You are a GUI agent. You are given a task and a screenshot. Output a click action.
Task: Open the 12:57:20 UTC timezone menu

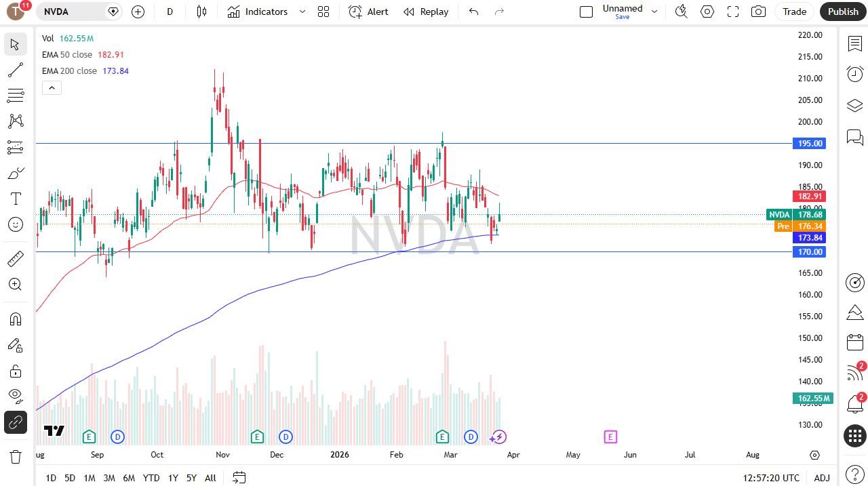tap(771, 478)
